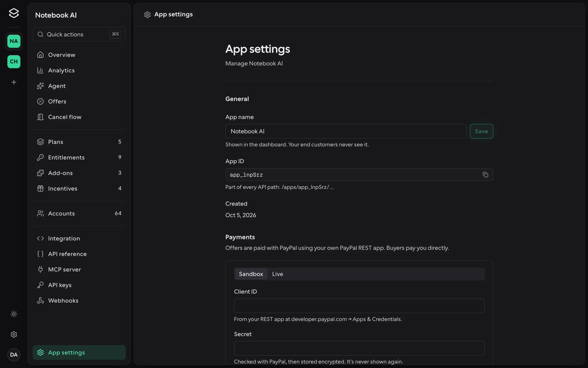
Task: Select the Sandbox payments tab
Action: (251, 274)
